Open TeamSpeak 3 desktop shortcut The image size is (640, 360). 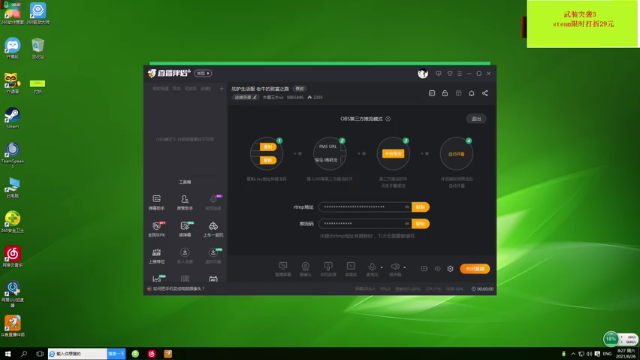click(12, 155)
